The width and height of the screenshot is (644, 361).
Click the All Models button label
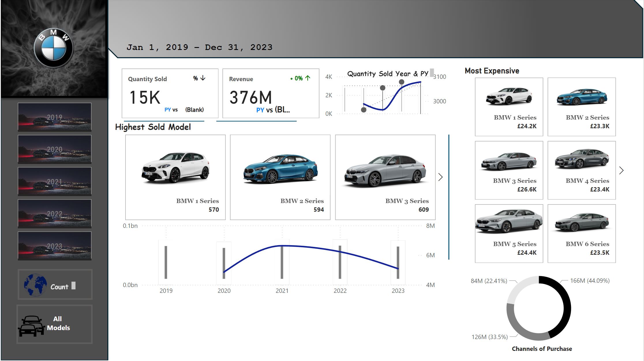point(58,323)
